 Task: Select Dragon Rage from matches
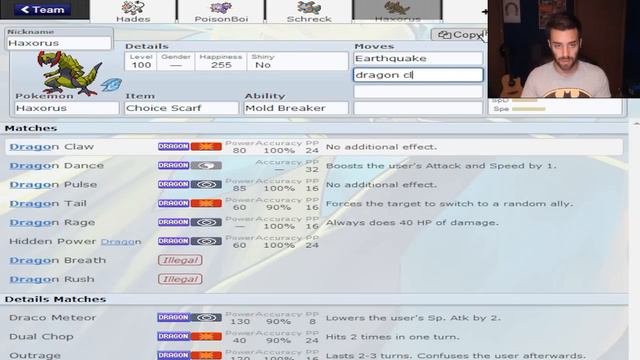314,222
